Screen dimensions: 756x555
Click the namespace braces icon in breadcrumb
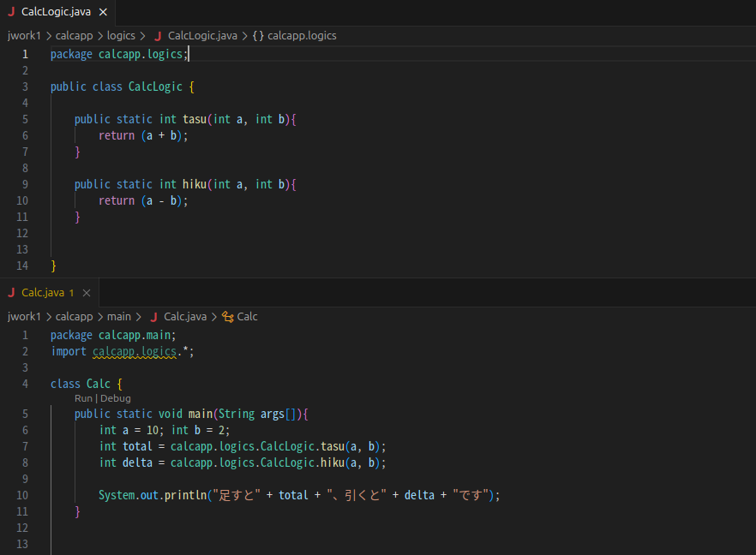258,36
